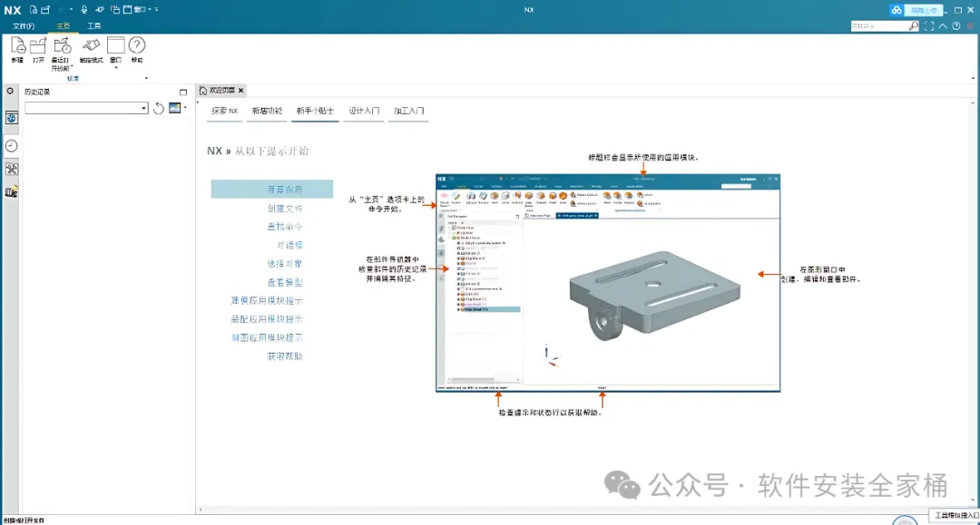Collapse the ribbon with the up chevron
The width and height of the screenshot is (980, 525).
943,26
